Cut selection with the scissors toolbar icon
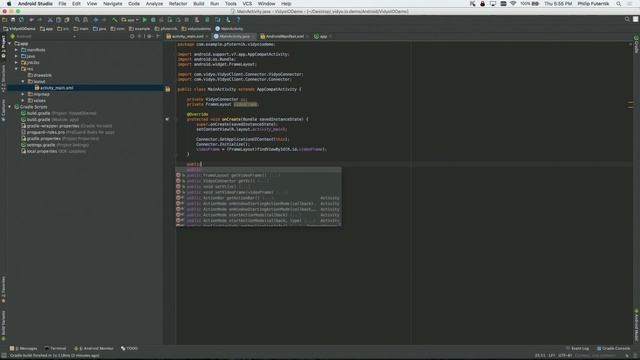The image size is (640, 360). click(x=50, y=20)
